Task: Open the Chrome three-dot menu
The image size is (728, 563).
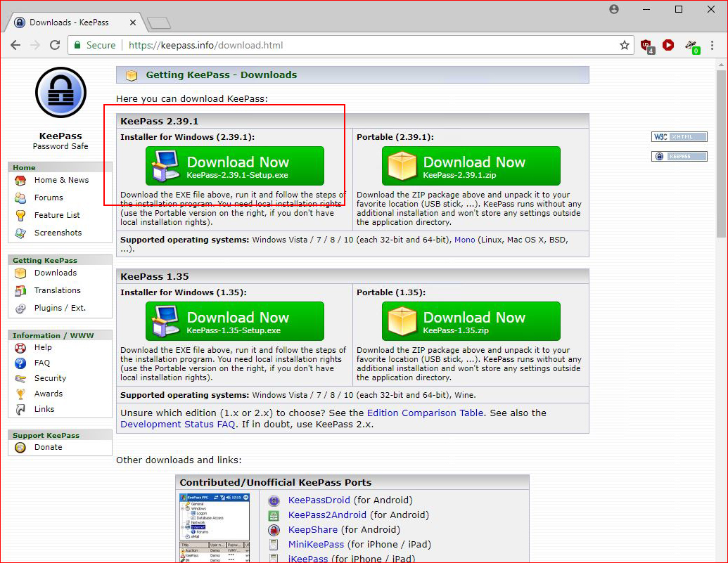Action: (712, 45)
